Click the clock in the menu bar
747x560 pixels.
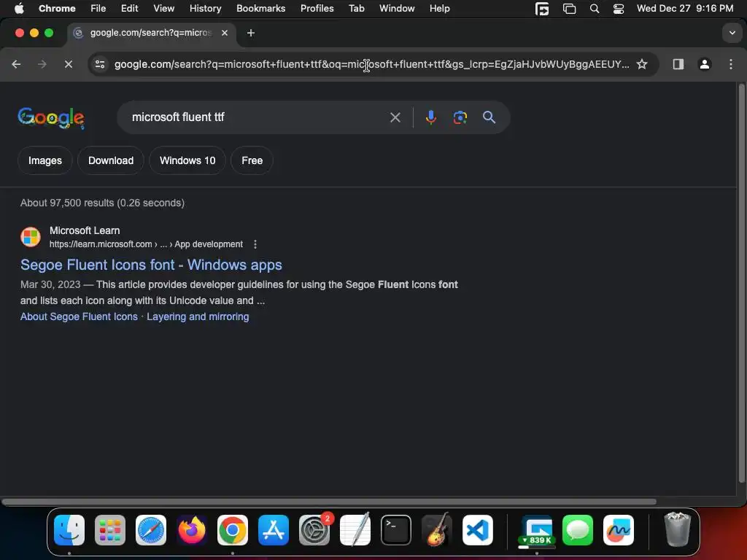[x=684, y=9]
